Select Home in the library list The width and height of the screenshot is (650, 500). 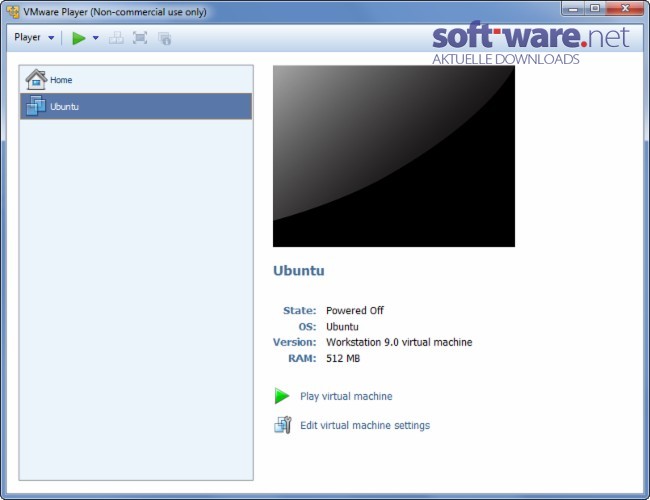(136, 80)
